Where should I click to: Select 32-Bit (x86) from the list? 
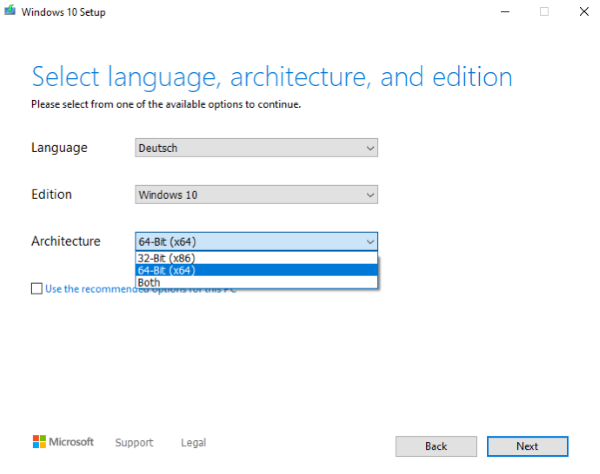pos(256,258)
